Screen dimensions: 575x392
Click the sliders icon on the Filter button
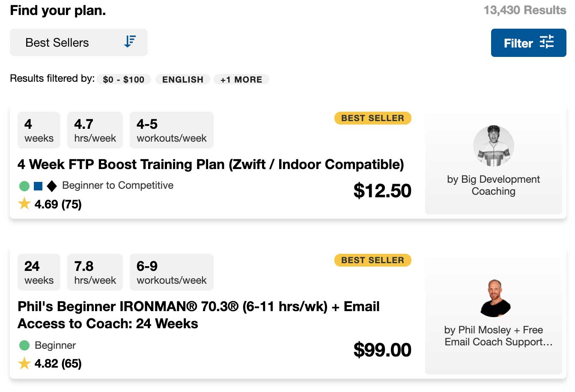coord(547,42)
